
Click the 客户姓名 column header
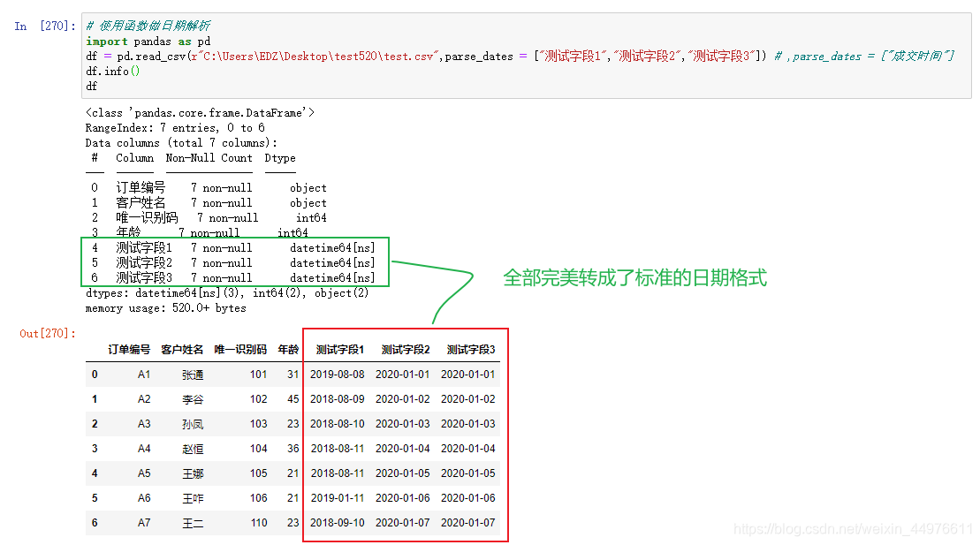tap(182, 350)
